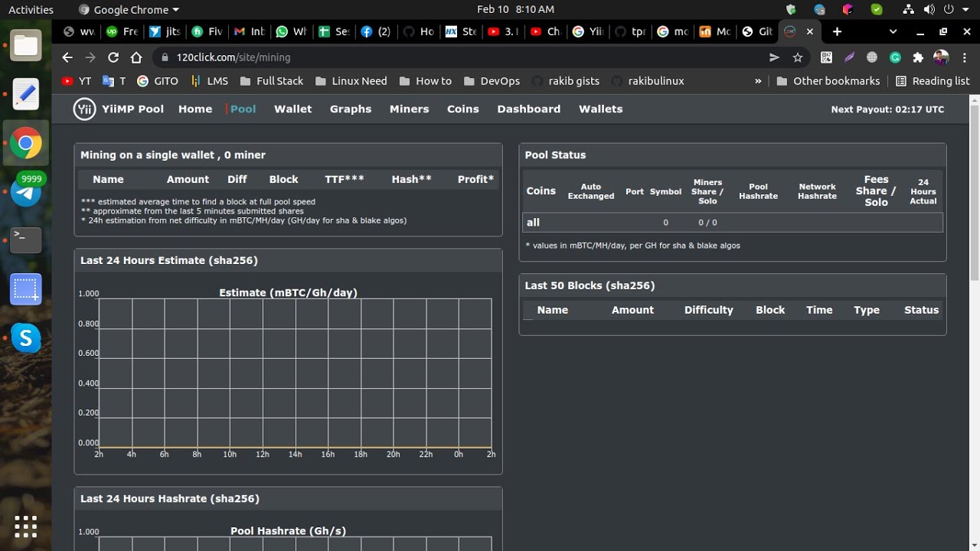980x551 pixels.
Task: Close the active browser tab
Action: tap(809, 31)
